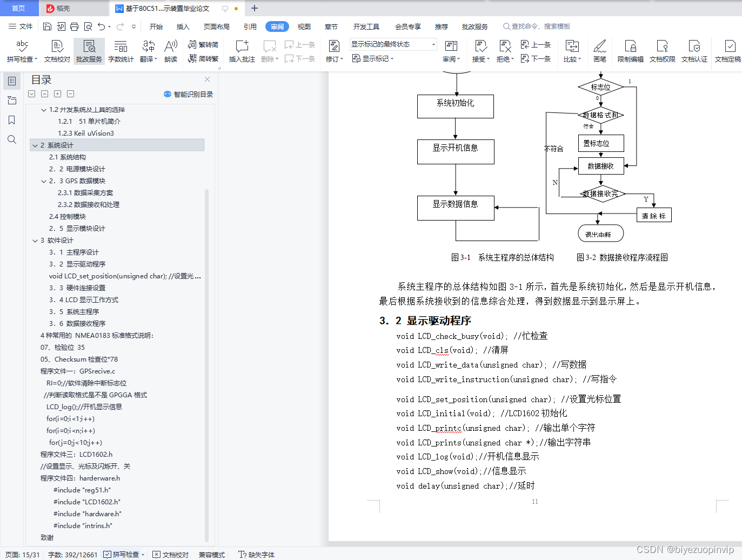The image size is (742, 560).
Task: Open 文档定稿 finalize document
Action: [728, 52]
